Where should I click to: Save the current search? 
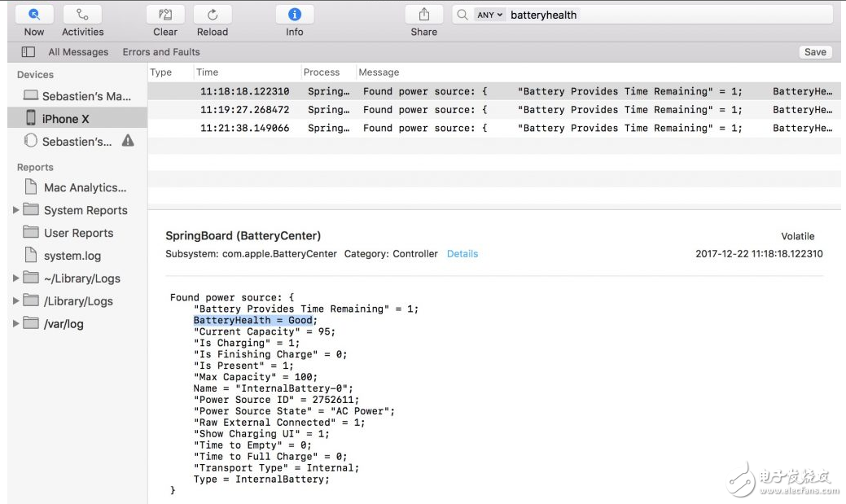click(x=815, y=52)
